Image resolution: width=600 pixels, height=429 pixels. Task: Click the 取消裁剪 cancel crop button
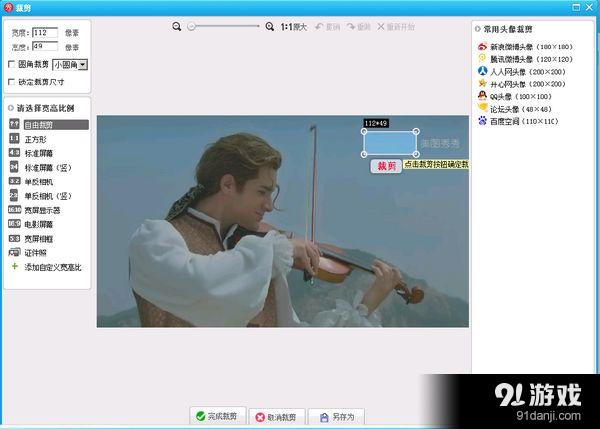pos(276,417)
